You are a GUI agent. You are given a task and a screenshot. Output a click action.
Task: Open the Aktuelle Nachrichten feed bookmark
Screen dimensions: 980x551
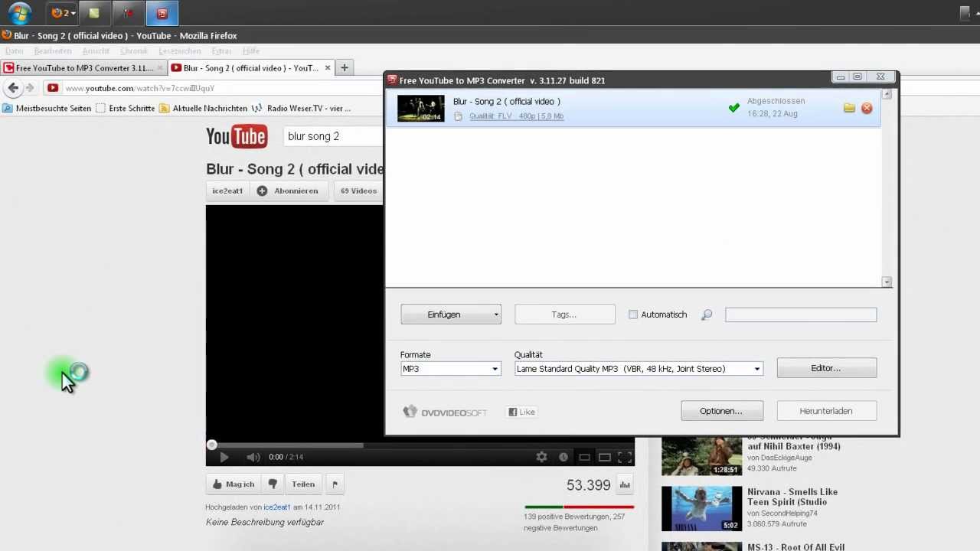coord(204,109)
